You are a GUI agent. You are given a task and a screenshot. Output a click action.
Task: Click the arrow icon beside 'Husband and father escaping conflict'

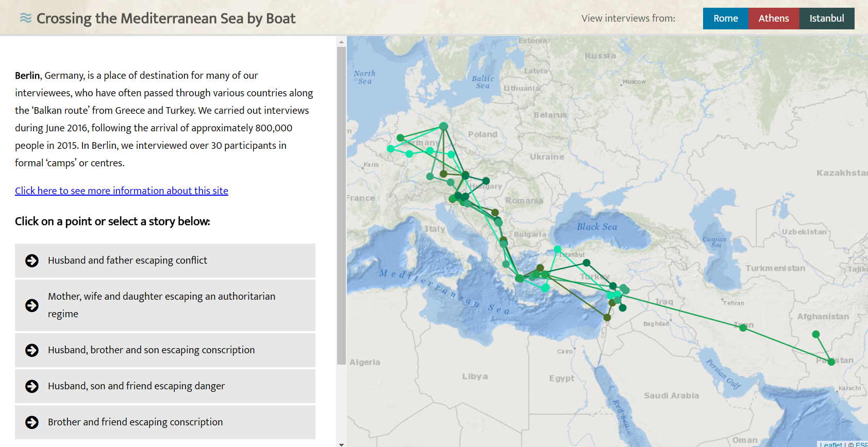(x=31, y=261)
